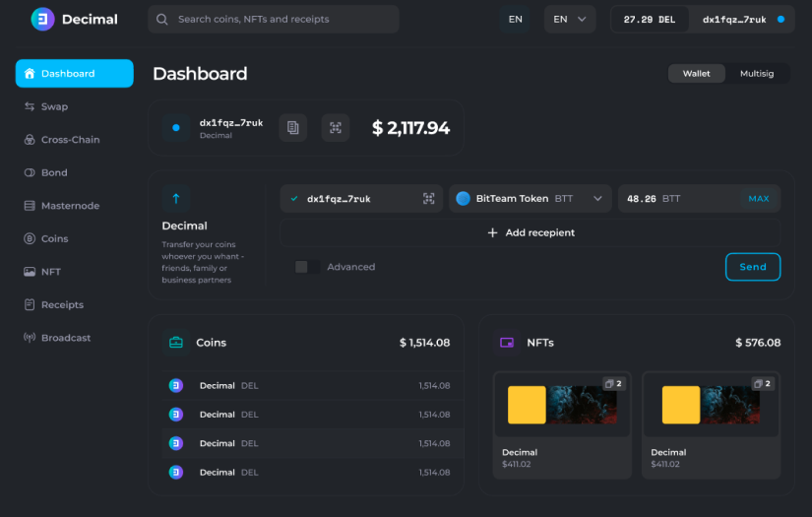
Task: Toggle the Advanced switch
Action: [307, 267]
